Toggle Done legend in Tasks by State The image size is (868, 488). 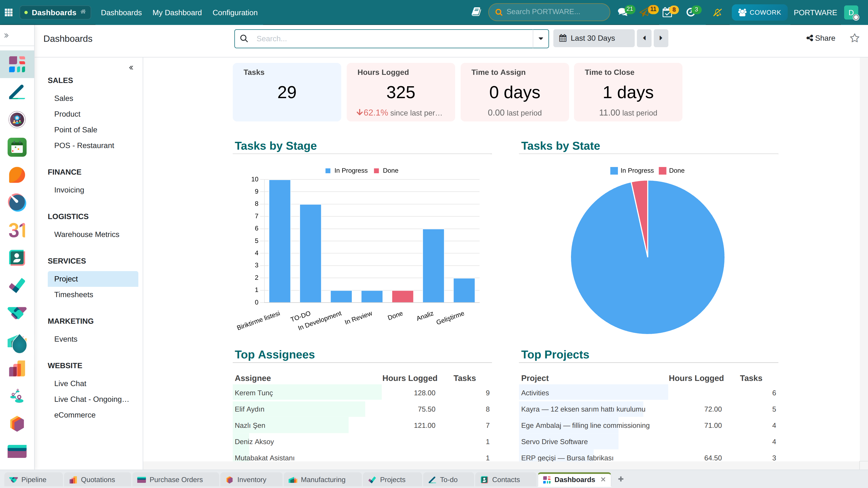(672, 171)
